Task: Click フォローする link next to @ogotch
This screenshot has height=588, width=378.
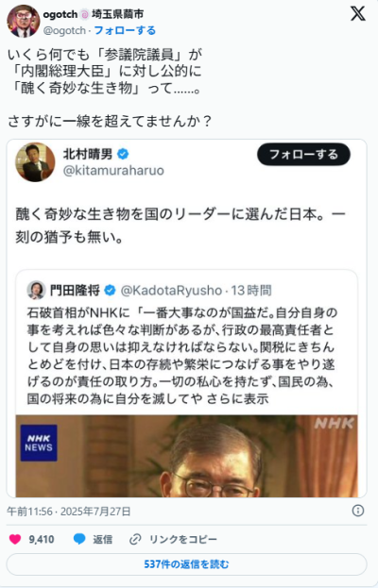Action: (125, 30)
